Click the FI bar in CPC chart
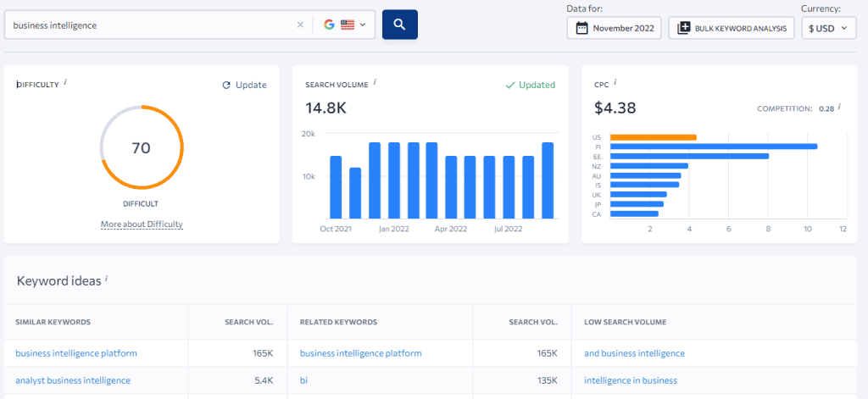 [x=714, y=147]
